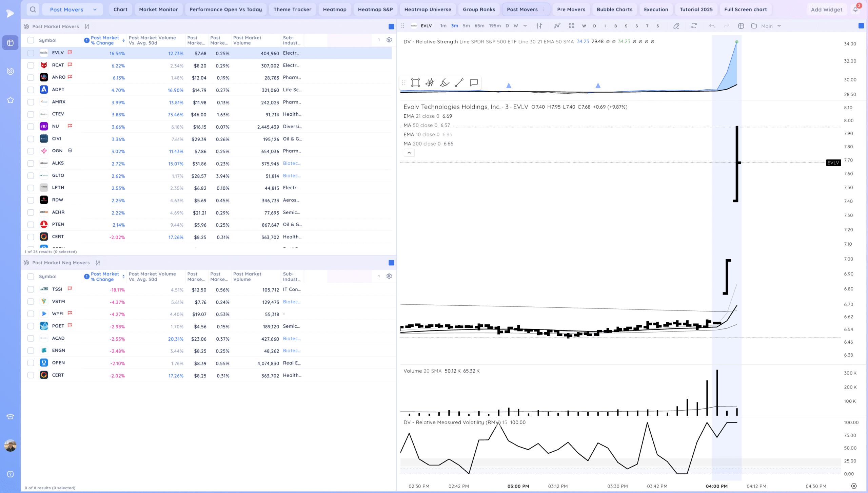Click the Add Widget button

coord(826,10)
